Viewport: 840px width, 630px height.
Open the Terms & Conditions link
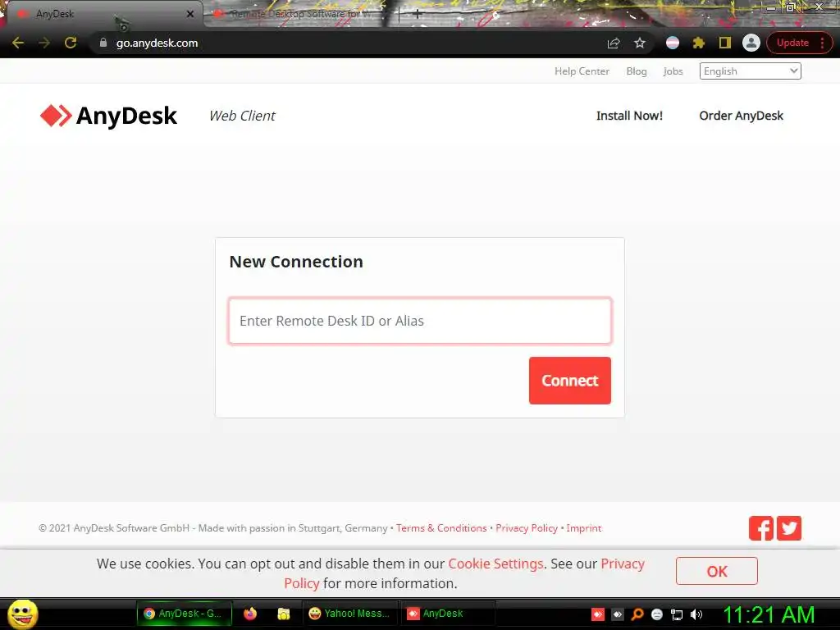(441, 528)
